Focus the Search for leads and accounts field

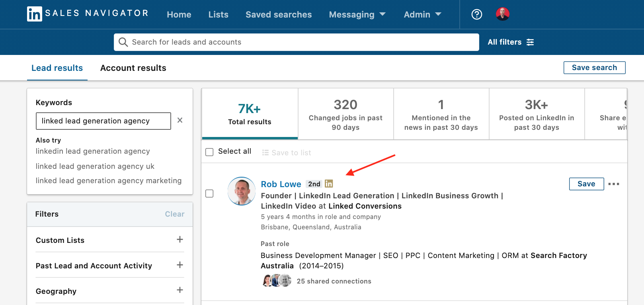(297, 42)
